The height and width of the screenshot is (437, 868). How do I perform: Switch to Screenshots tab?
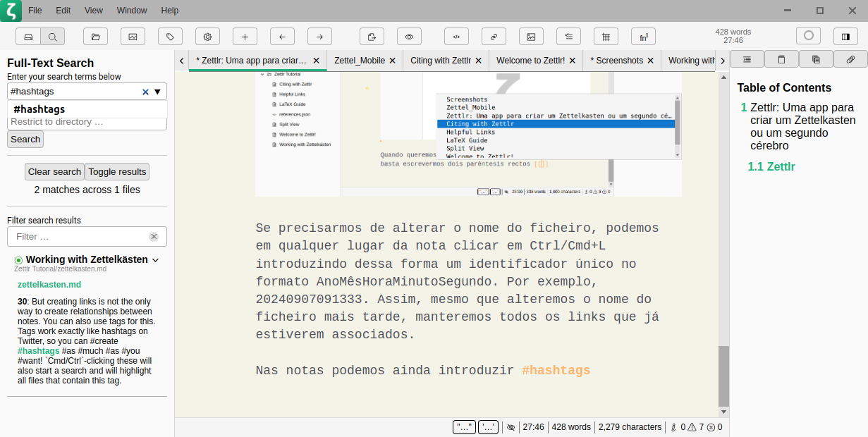tap(617, 61)
